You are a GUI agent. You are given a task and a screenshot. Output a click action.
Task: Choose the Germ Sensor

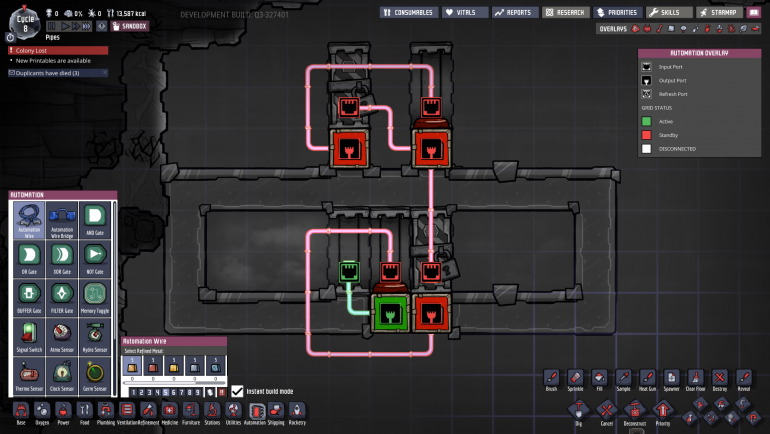[95, 376]
